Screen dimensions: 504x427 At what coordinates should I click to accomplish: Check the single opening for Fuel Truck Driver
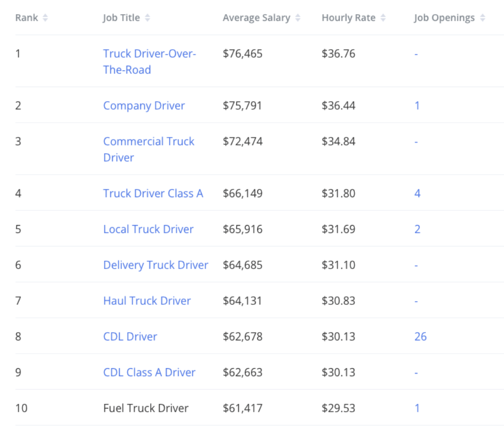[417, 408]
